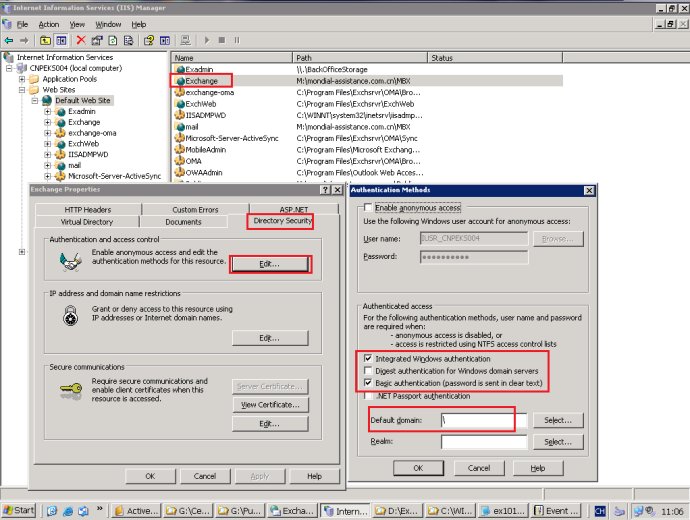This screenshot has width=690, height=520.
Task: Select the Exchange row in the list pane
Action: coord(367,81)
